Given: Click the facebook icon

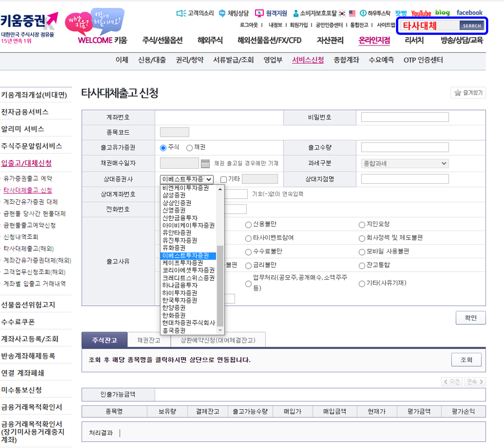Looking at the screenshot, I should coord(469,12).
